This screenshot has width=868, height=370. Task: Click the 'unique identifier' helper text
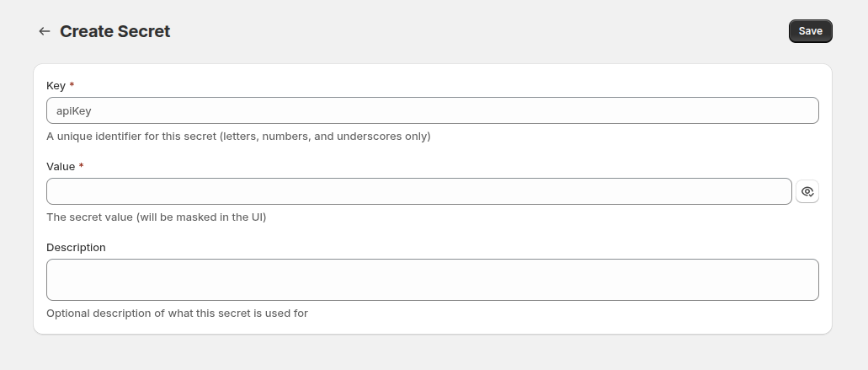tap(238, 136)
